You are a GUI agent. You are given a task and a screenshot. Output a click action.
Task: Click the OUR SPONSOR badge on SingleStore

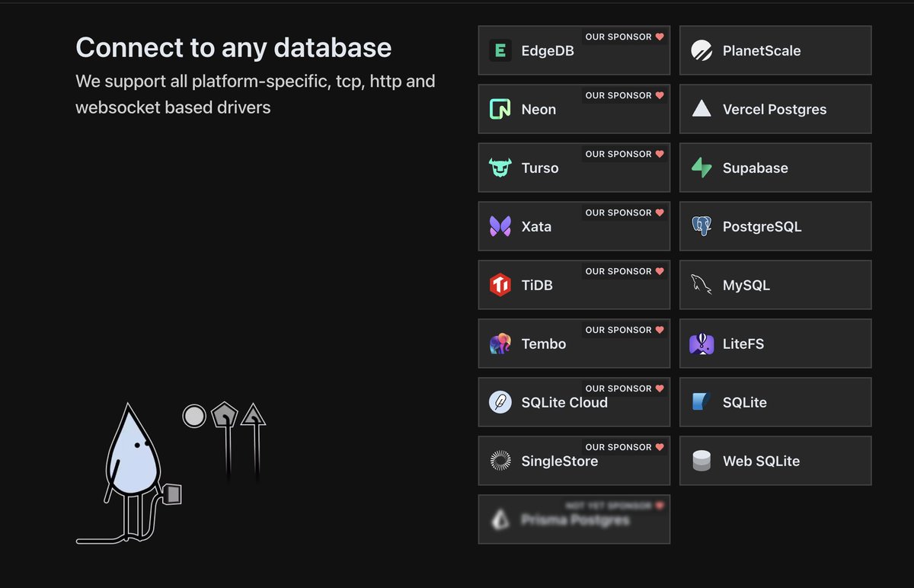pyautogui.click(x=625, y=447)
